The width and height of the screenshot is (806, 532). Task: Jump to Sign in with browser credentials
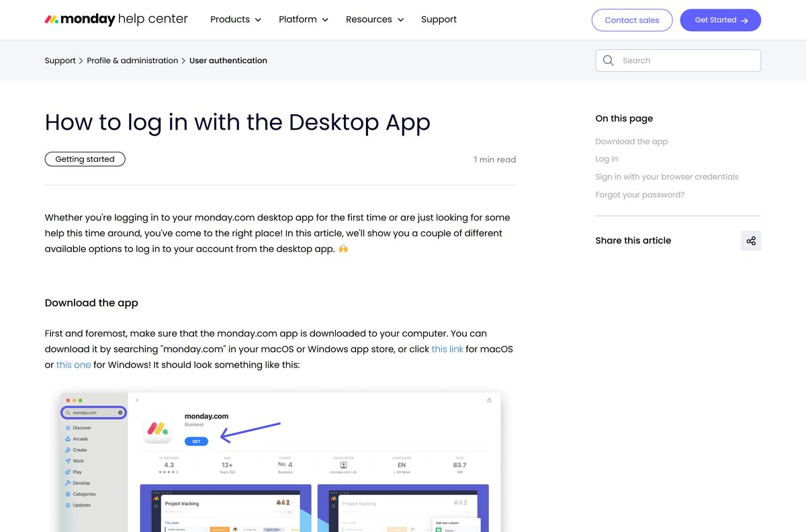[x=667, y=177]
